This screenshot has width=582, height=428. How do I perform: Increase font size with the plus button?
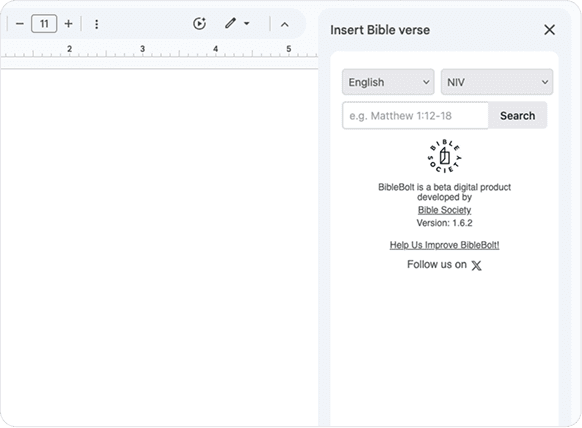68,24
